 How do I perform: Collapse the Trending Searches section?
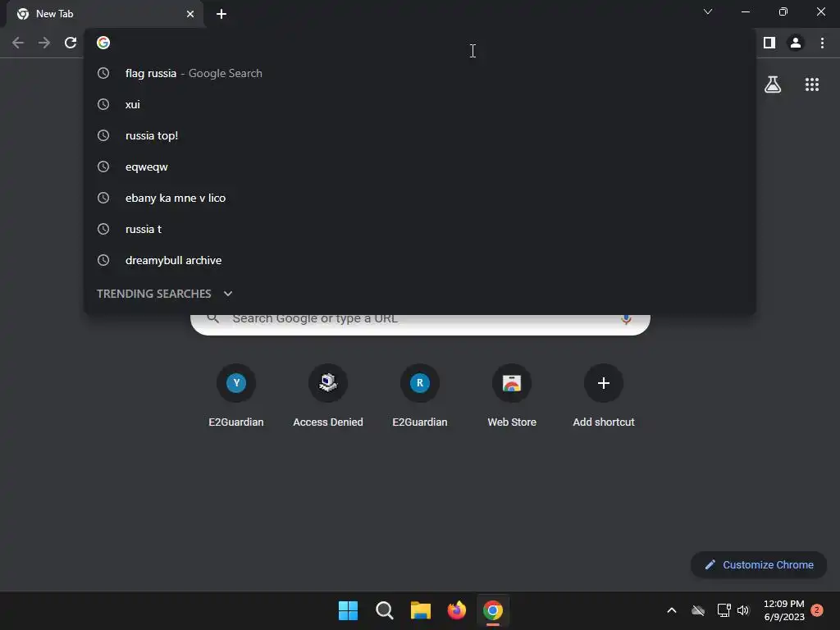(x=228, y=294)
